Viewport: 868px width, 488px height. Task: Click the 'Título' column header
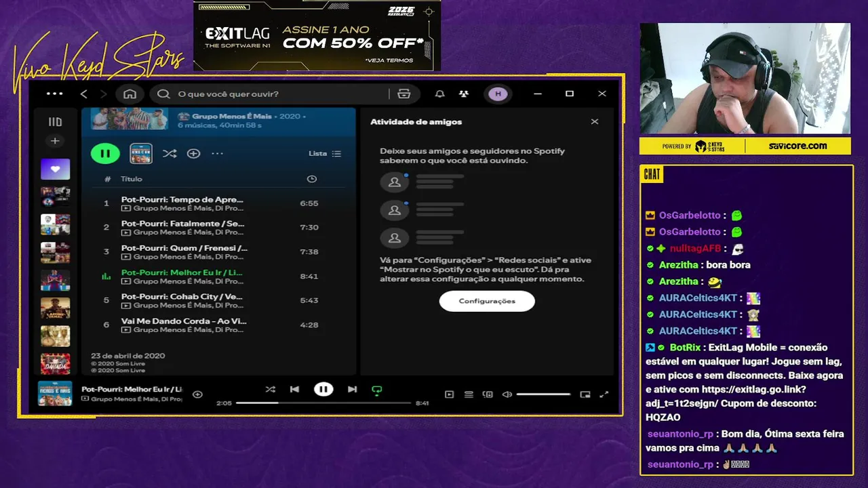click(132, 179)
